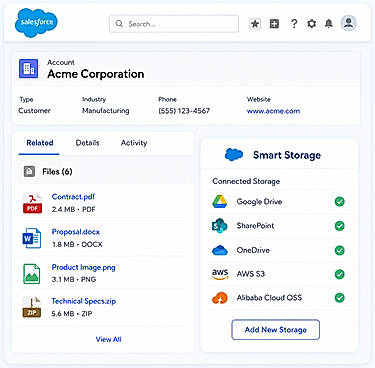Click SharePoint connected checkmark

click(x=340, y=226)
